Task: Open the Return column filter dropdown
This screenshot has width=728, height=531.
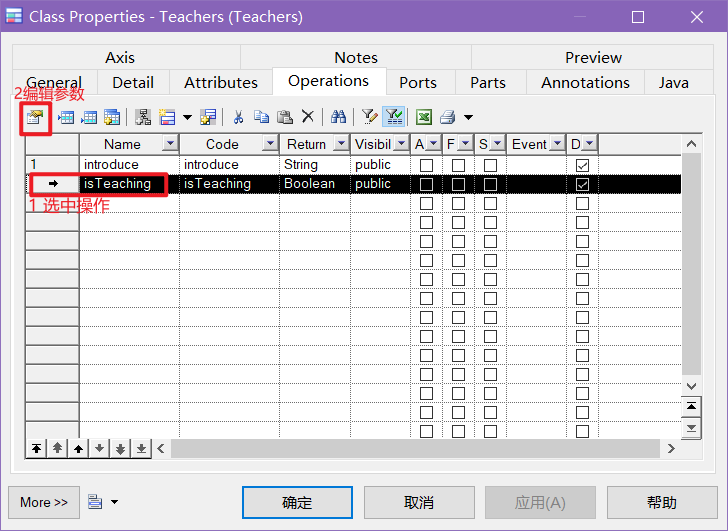Action: pos(340,144)
